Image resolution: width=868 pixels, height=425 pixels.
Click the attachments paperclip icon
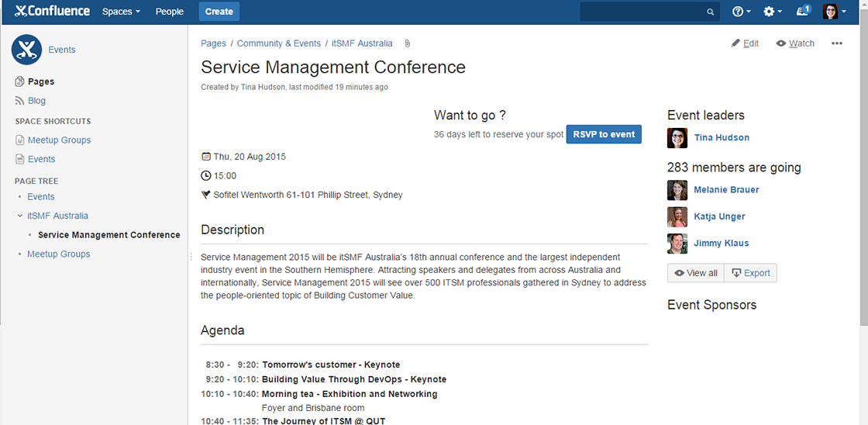click(x=408, y=43)
